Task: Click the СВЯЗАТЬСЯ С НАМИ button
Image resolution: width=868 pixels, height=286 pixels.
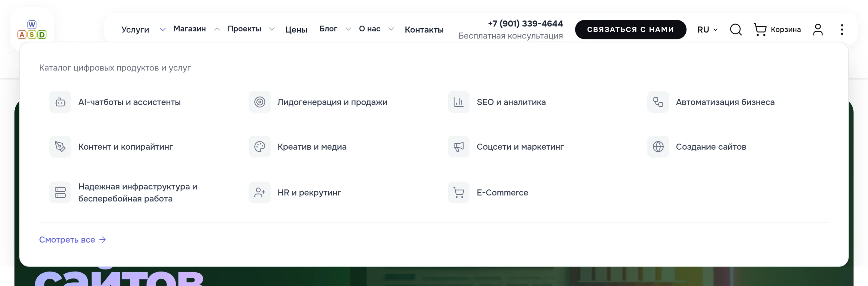Action: (x=630, y=30)
